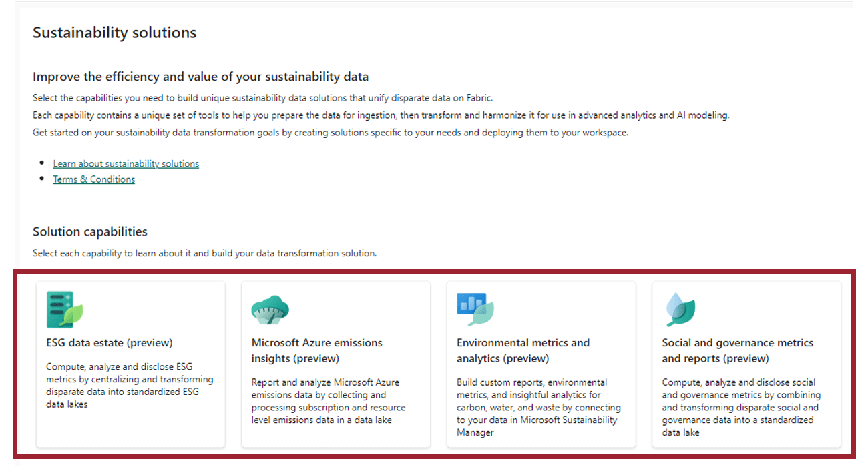Select the Environmental metrics and analytics card
Viewport: 868px width, 467px height.
pos(539,364)
